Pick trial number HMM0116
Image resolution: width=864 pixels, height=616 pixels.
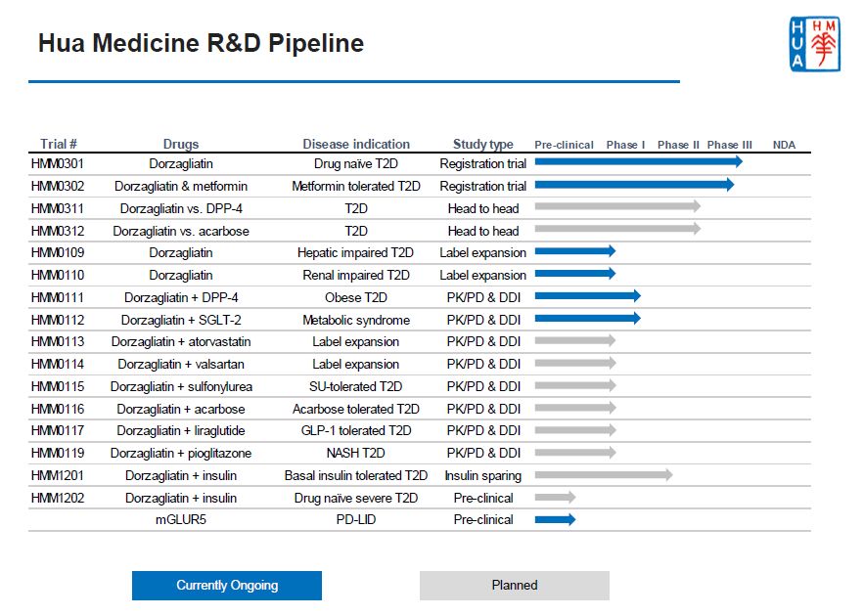pyautogui.click(x=58, y=409)
